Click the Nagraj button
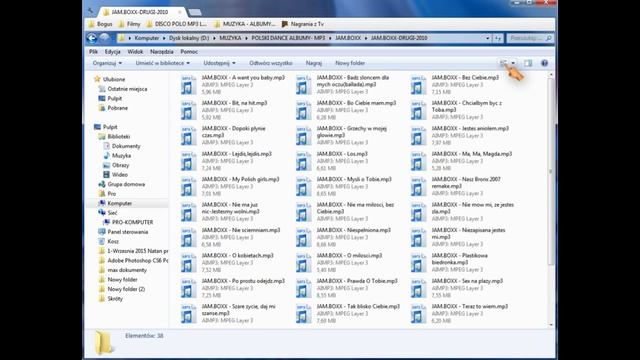This screenshot has height=360, width=640. pos(314,63)
